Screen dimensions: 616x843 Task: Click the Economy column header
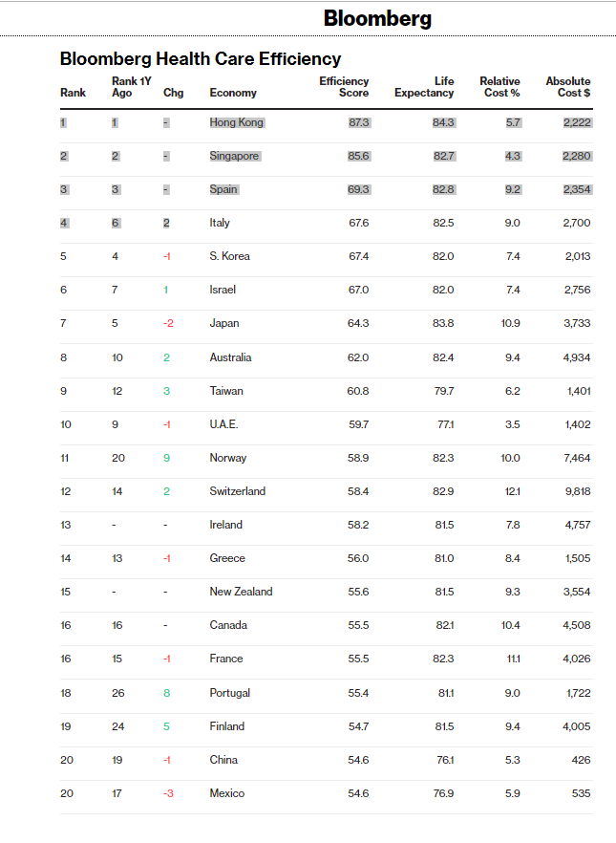coord(233,93)
